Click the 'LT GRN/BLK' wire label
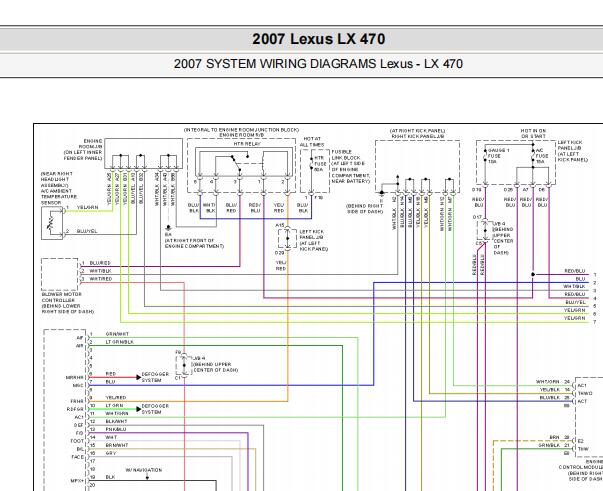603x491 pixels. pyautogui.click(x=120, y=342)
